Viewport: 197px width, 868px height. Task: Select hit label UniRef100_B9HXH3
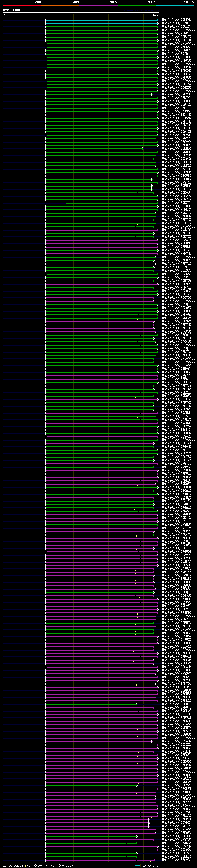[x=177, y=71]
